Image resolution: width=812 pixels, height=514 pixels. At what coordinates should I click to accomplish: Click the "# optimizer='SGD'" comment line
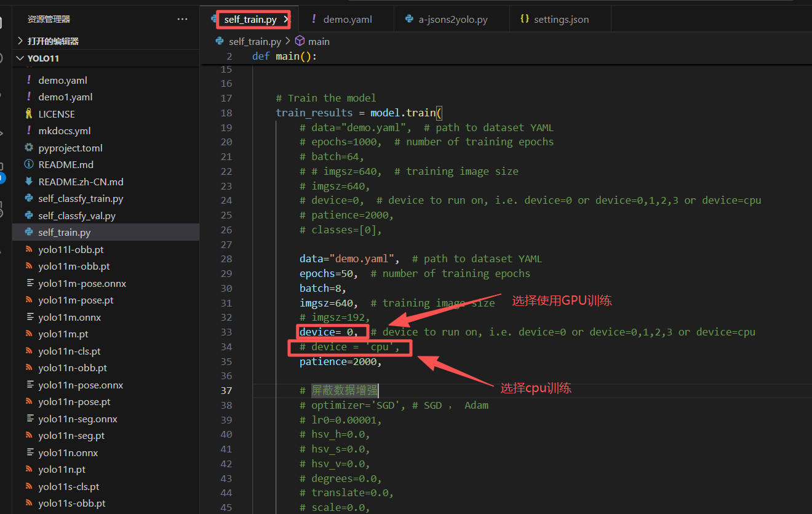(394, 405)
